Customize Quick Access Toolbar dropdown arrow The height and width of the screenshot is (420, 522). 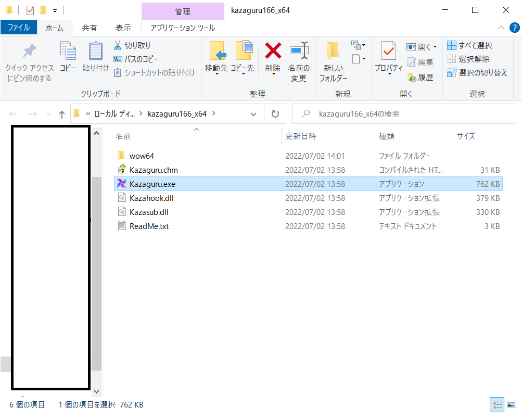[55, 11]
